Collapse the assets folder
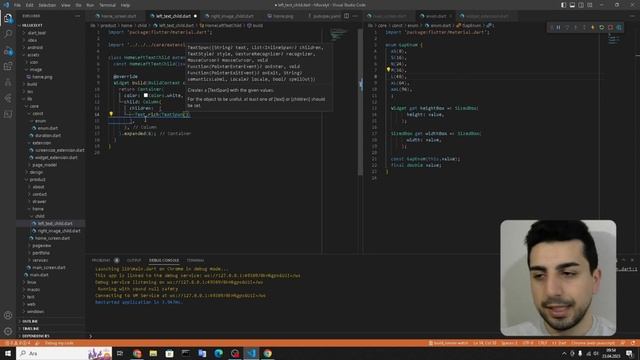The image size is (640, 360). [33, 55]
